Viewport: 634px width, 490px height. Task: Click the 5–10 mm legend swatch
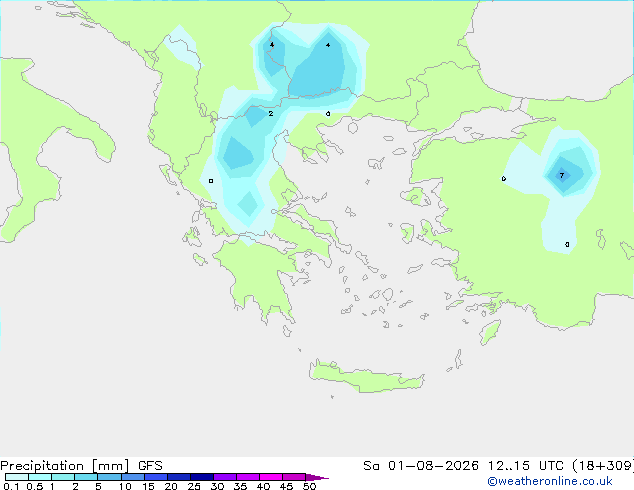(109, 477)
